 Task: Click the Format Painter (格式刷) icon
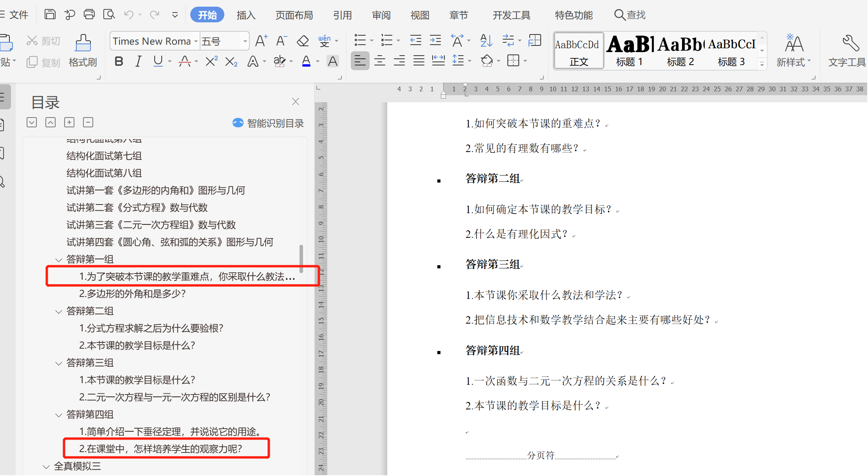click(83, 43)
